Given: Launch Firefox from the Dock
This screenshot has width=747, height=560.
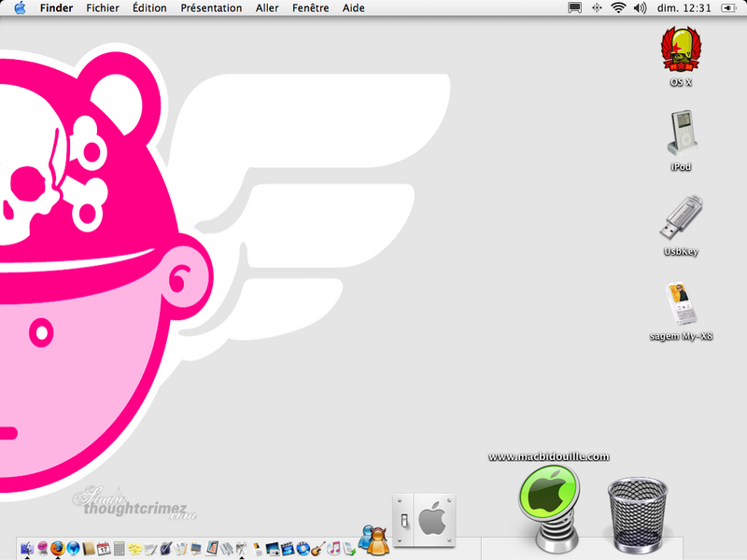Looking at the screenshot, I should click(x=58, y=548).
